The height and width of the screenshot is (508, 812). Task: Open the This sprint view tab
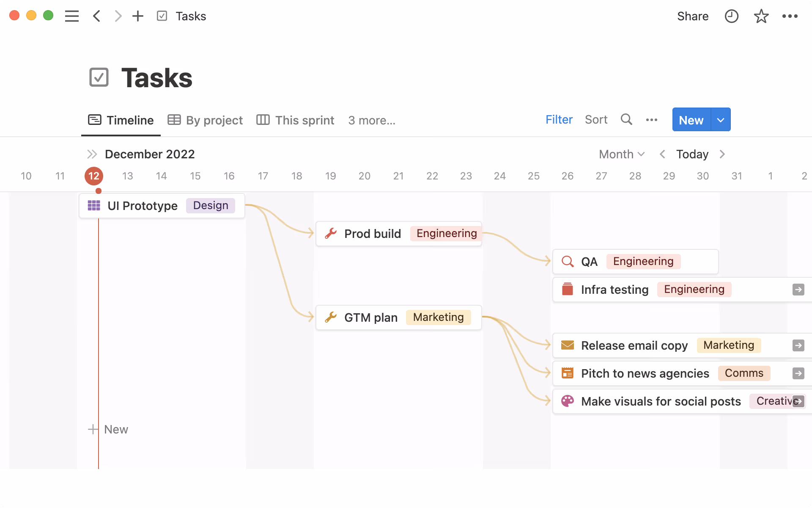tap(295, 120)
